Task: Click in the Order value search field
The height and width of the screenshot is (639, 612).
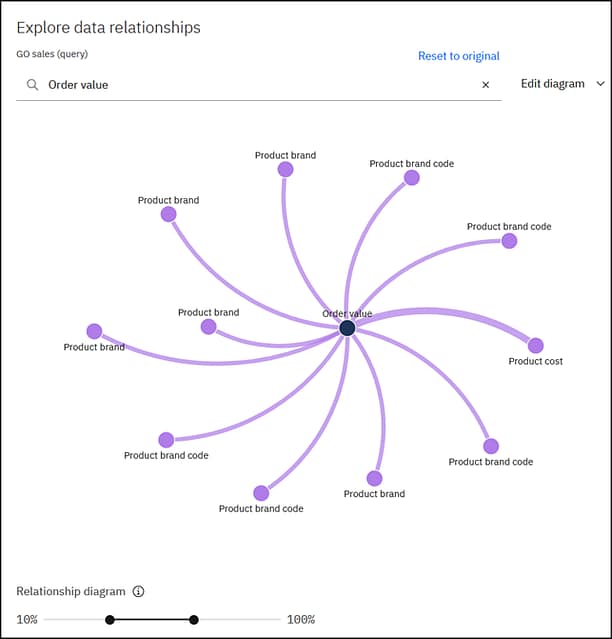Action: (260, 85)
